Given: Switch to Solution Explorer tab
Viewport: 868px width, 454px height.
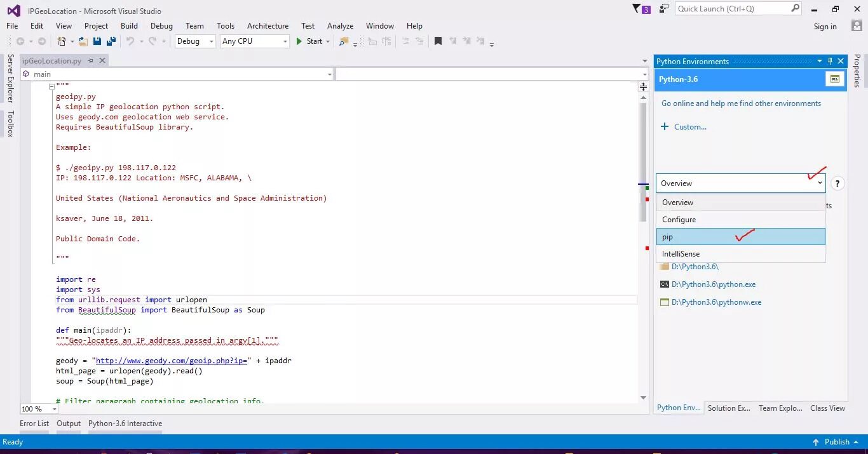Looking at the screenshot, I should pyautogui.click(x=729, y=408).
